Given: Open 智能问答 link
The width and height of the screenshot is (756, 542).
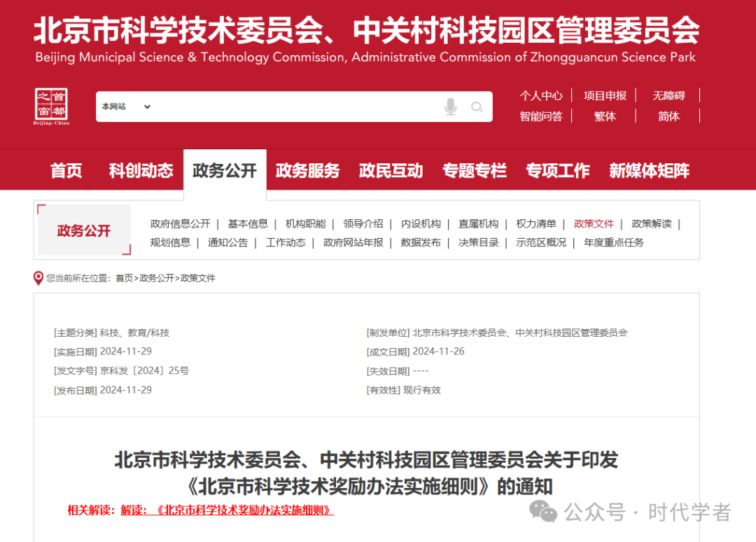Looking at the screenshot, I should point(541,116).
